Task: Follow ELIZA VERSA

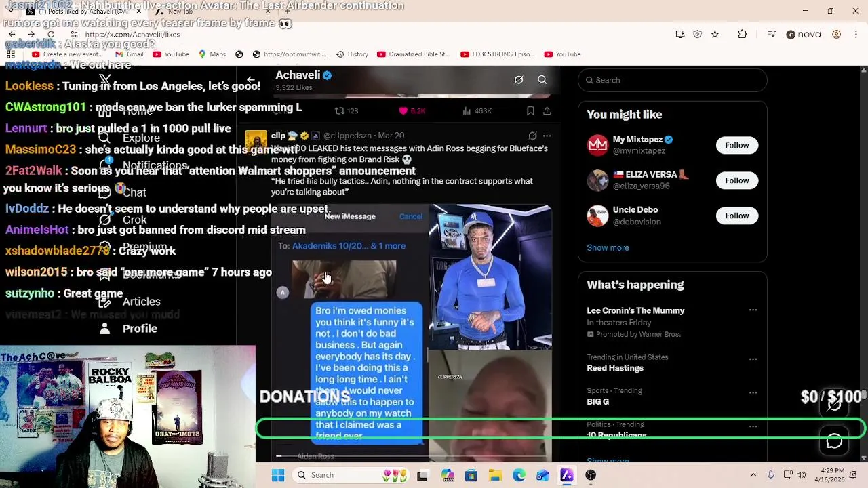Action: (736, 180)
